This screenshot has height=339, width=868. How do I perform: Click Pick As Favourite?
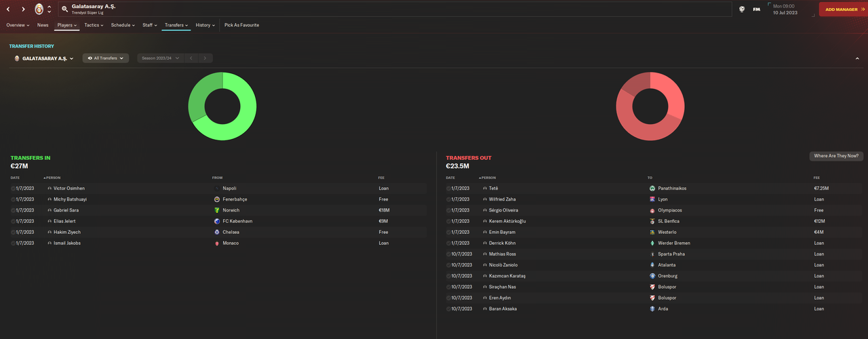pos(241,25)
